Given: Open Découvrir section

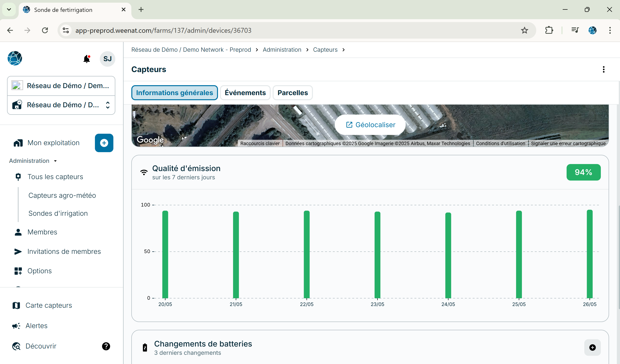Looking at the screenshot, I should pyautogui.click(x=41, y=346).
